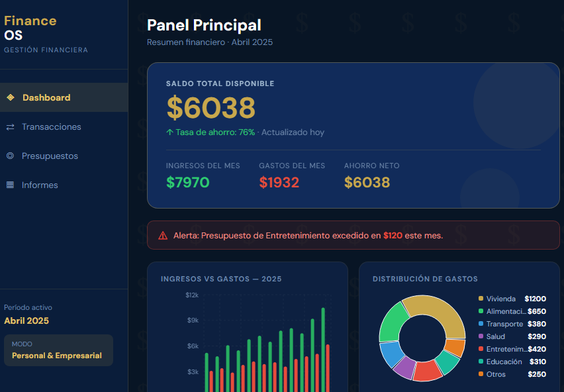Screen dimensions: 564x392
Task: Select the Vivienda legend color swatch
Action: (481, 299)
